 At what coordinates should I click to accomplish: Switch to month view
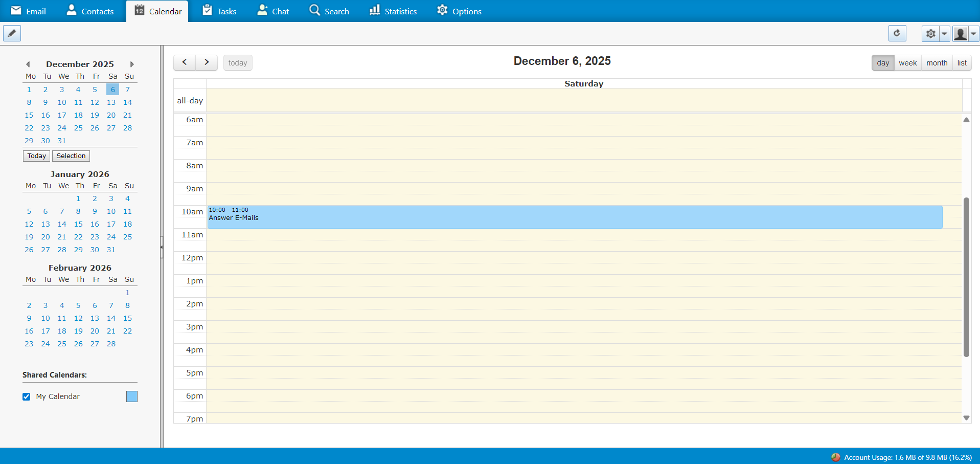tap(937, 63)
